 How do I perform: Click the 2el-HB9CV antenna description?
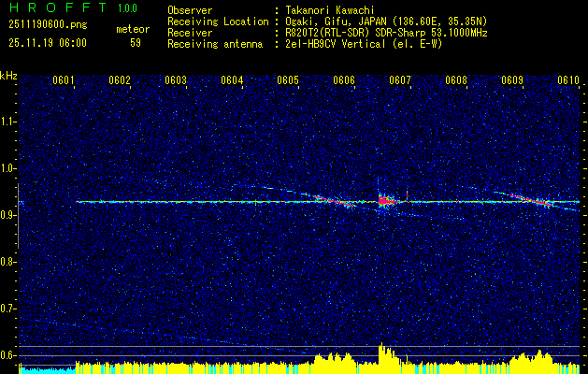coord(364,44)
